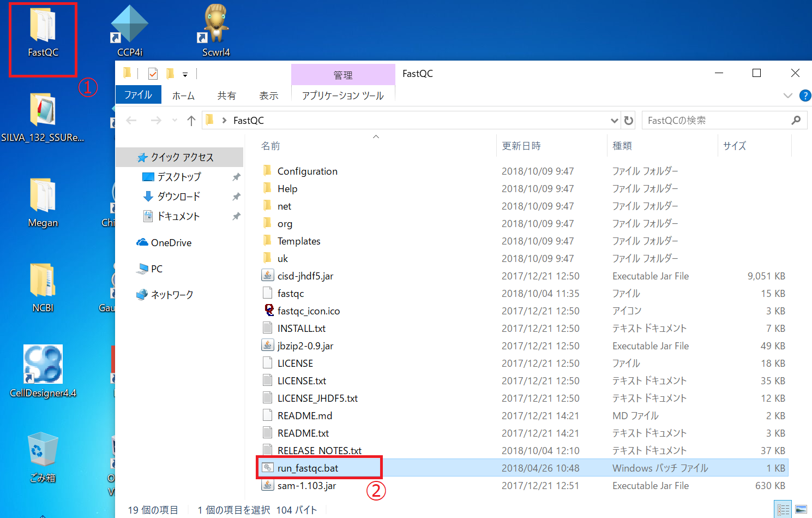This screenshot has width=812, height=518.
Task: Click the new folder quick access toolbar icon
Action: coord(170,73)
